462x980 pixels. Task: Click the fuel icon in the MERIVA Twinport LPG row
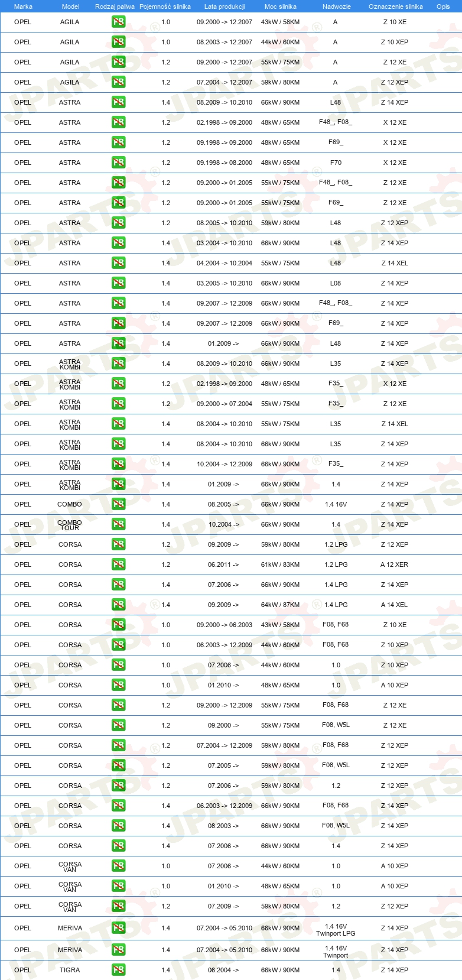click(118, 928)
